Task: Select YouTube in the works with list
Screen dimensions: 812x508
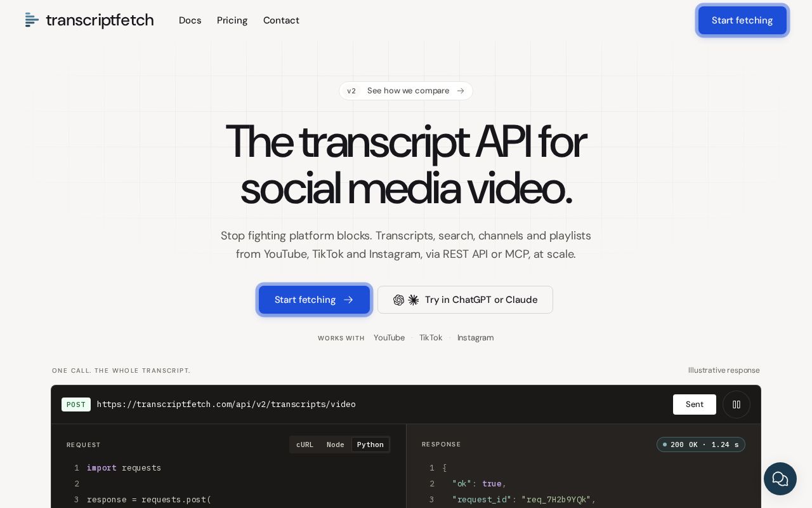Action: point(389,338)
